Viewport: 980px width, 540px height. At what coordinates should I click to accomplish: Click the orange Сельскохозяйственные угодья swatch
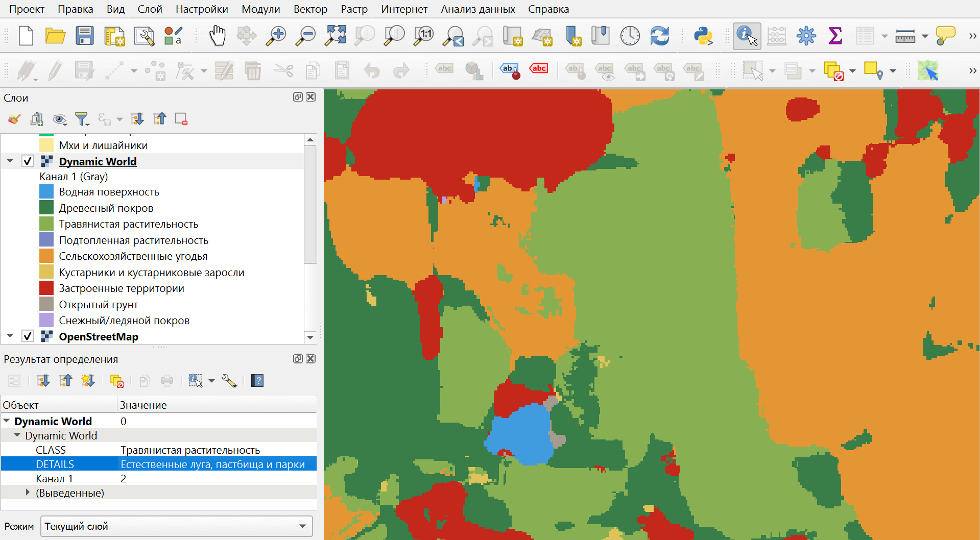coord(46,256)
